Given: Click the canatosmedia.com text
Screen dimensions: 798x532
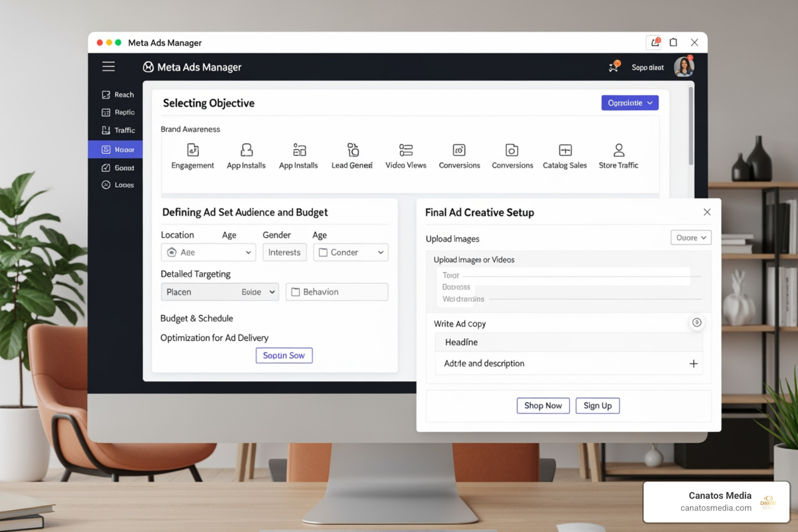Looking at the screenshot, I should point(716,508).
